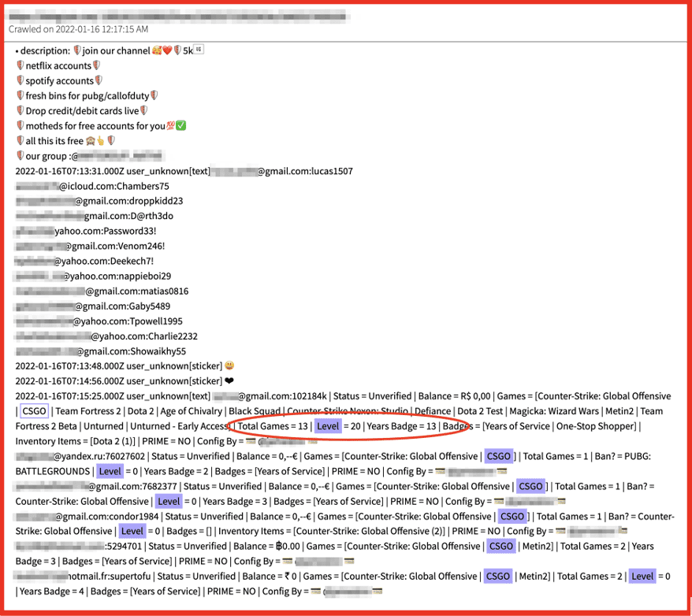Click the Level tag before 'Years Badge = 2'
The image size is (692, 616).
click(110, 471)
